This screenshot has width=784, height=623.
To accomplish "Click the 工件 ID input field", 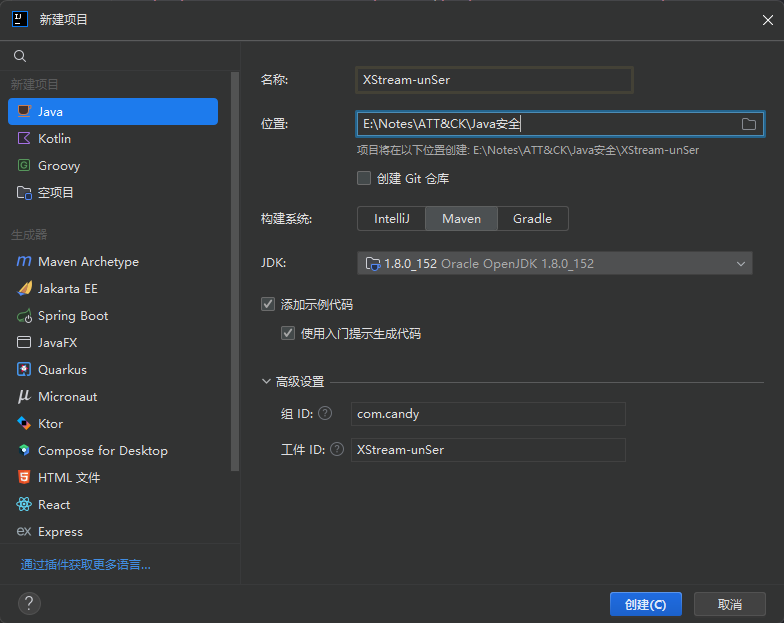I will [x=488, y=450].
